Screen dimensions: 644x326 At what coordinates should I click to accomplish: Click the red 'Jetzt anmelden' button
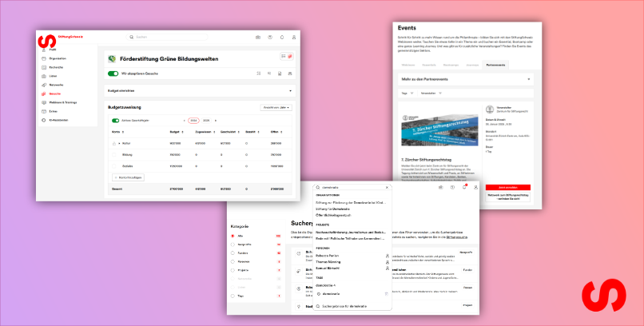[x=508, y=187]
